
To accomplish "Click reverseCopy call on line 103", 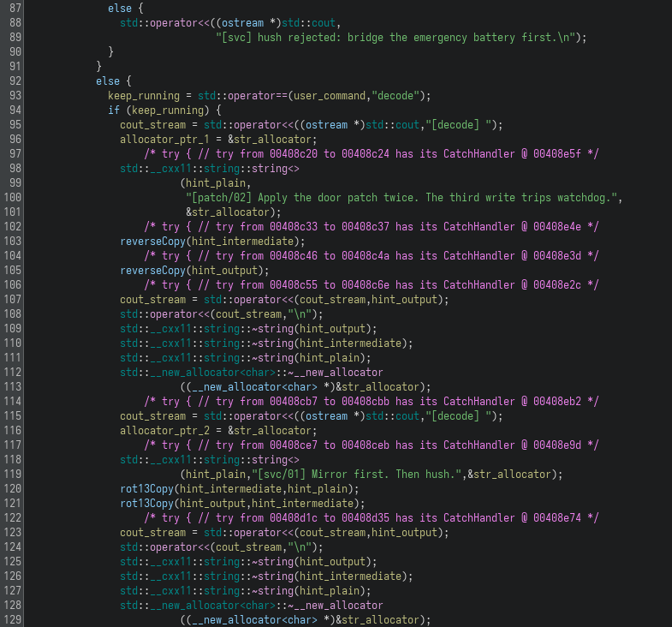I will 152,241.
